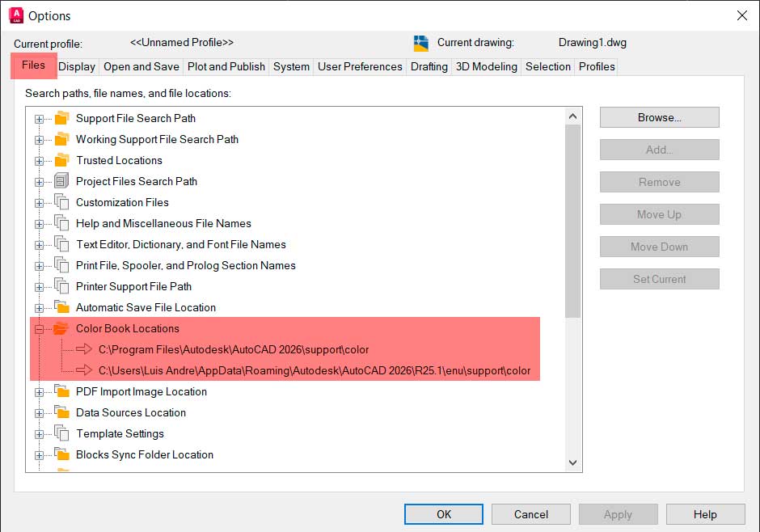The image size is (760, 532).
Task: Close the Options dialog
Action: point(741,15)
